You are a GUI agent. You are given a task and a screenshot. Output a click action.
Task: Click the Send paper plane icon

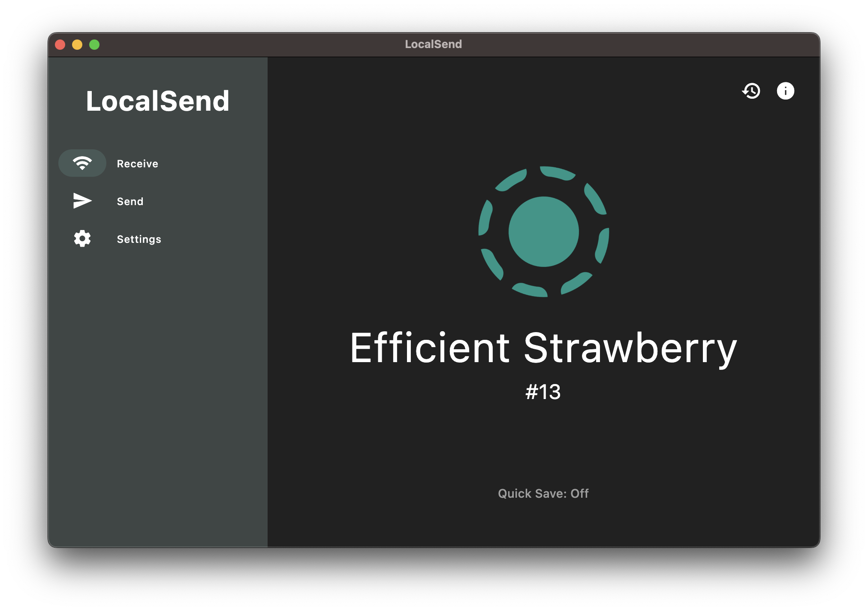(82, 201)
